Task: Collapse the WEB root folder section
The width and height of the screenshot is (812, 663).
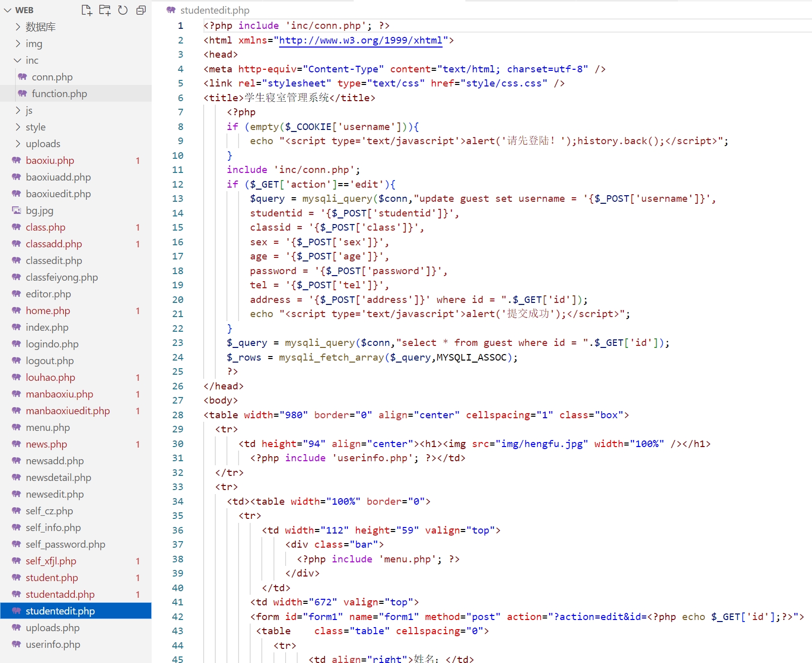Action: [8, 10]
